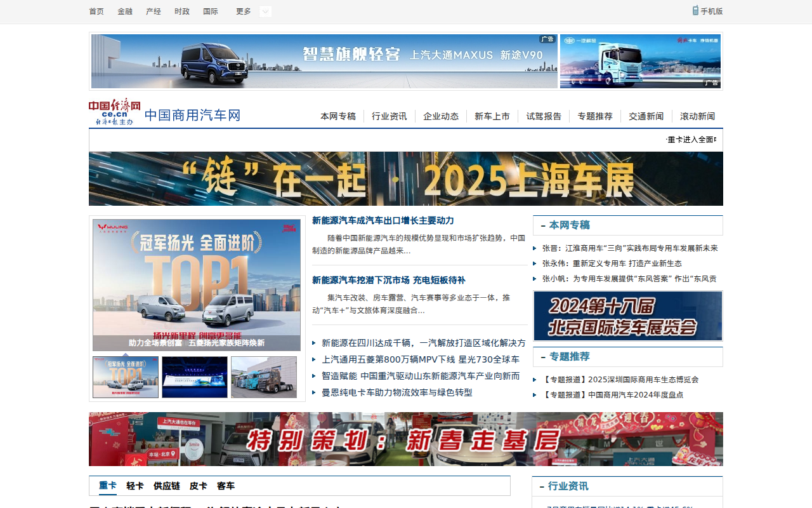Click the 中国经济网 ce.cn logo
This screenshot has width=812, height=508.
[x=114, y=112]
